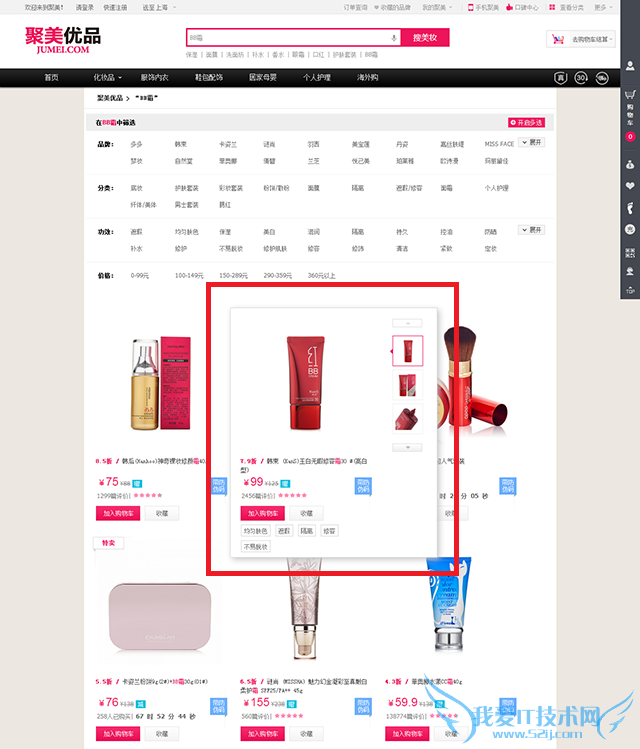Click anti-counterfeit badge on ¥99 popup
The width and height of the screenshot is (640, 749).
click(x=363, y=486)
